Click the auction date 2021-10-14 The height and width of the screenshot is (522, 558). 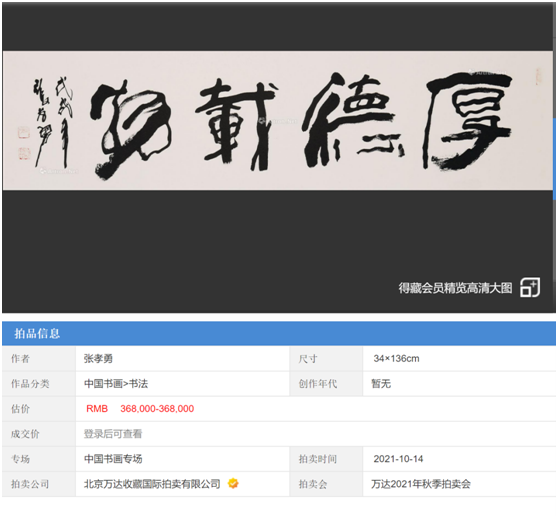[398, 459]
